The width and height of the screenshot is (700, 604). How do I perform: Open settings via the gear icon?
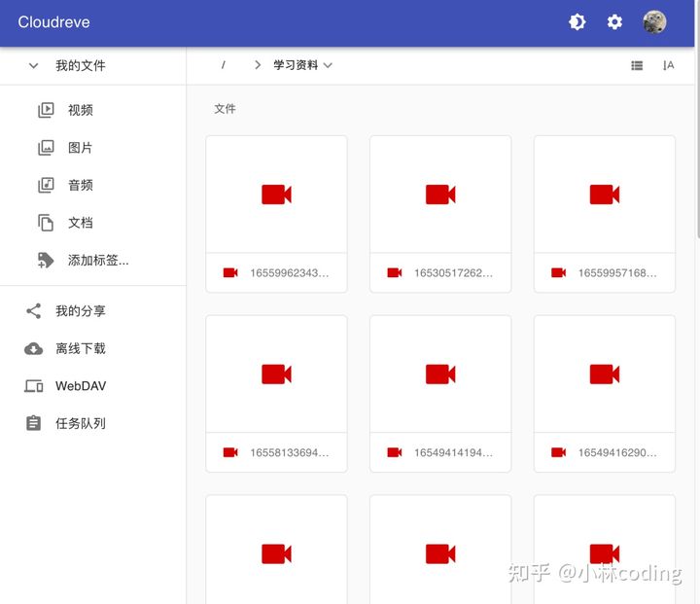click(614, 22)
